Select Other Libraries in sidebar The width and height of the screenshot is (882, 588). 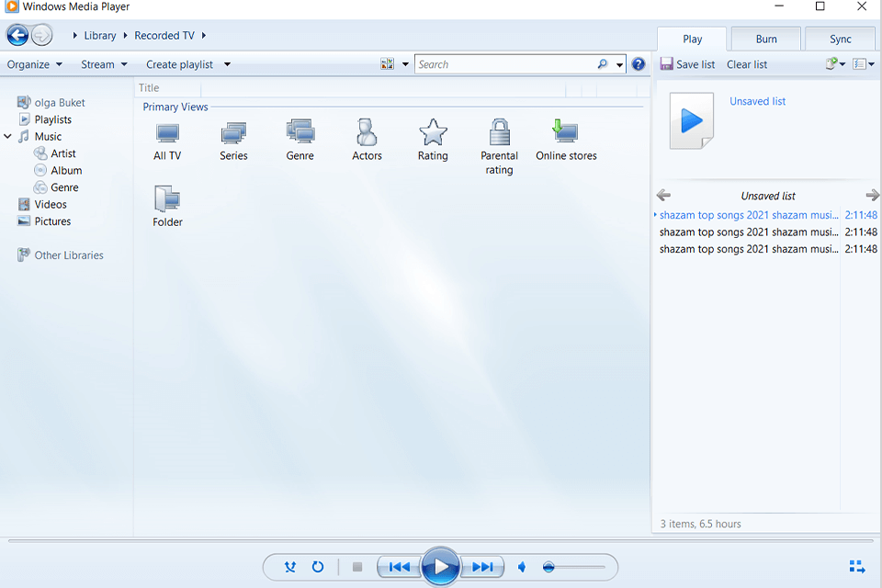coord(61,254)
